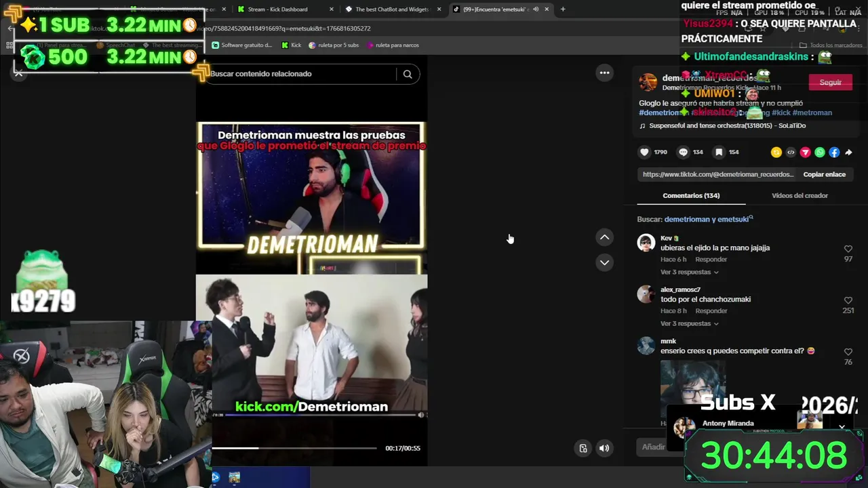Open 'ruleta para narcos' bookmark

(393, 45)
